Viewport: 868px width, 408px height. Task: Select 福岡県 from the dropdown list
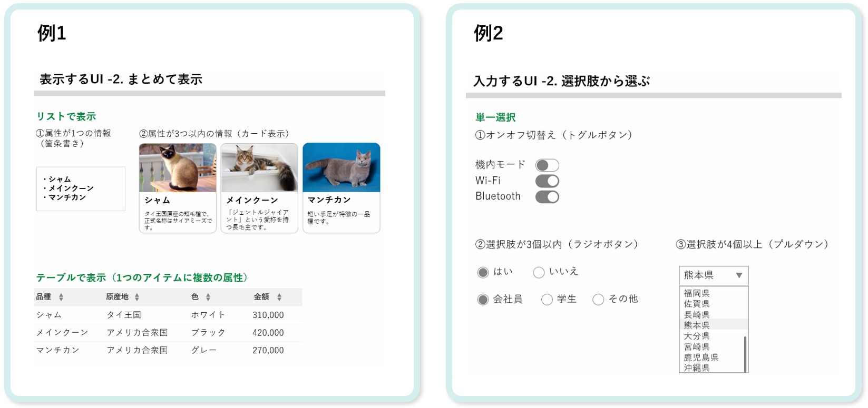coord(697,293)
